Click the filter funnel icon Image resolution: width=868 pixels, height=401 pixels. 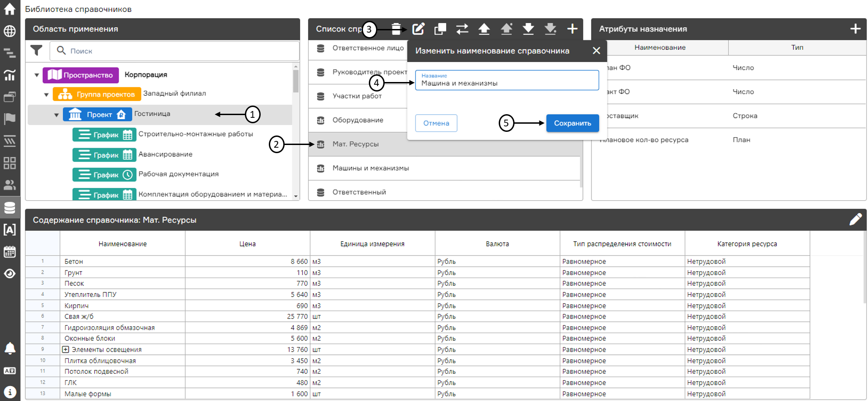(x=36, y=50)
